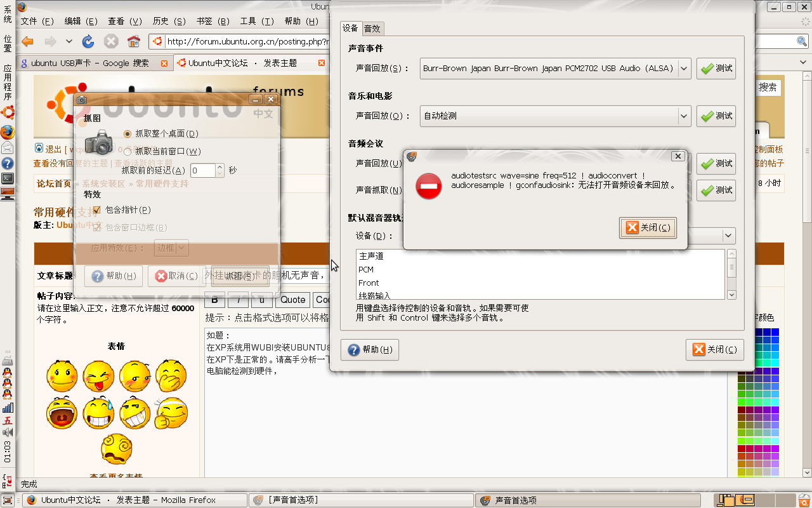Screen dimensions: 812x508
Task: Click 退出 logout link on forum
Action: (x=53, y=149)
